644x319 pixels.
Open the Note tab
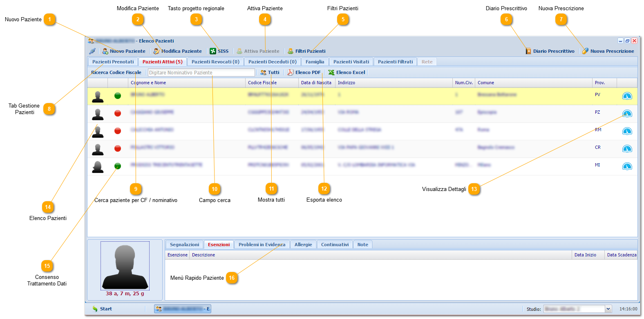363,245
